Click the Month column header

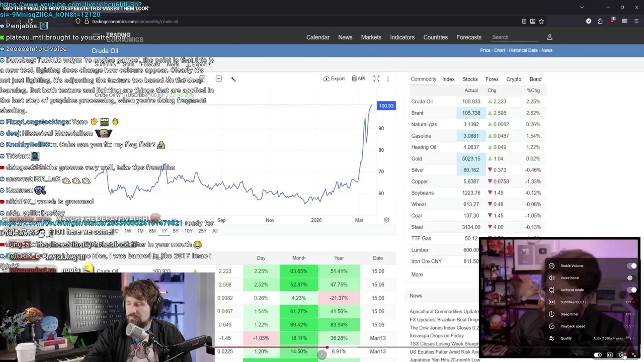point(299,258)
